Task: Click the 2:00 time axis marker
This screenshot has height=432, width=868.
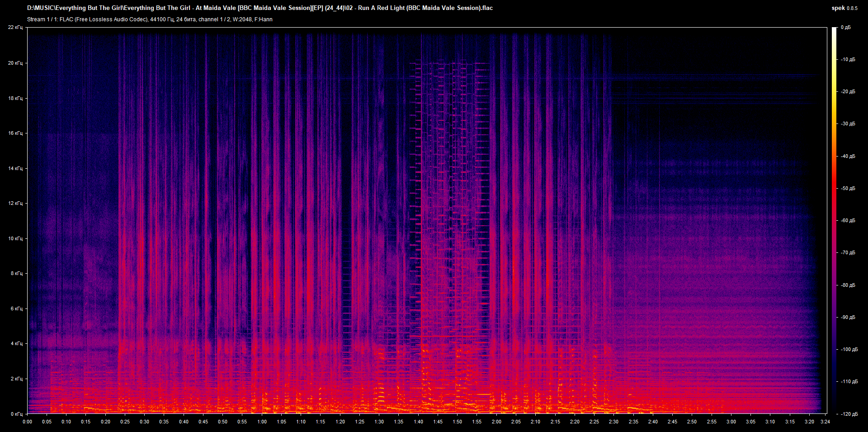Action: 496,422
